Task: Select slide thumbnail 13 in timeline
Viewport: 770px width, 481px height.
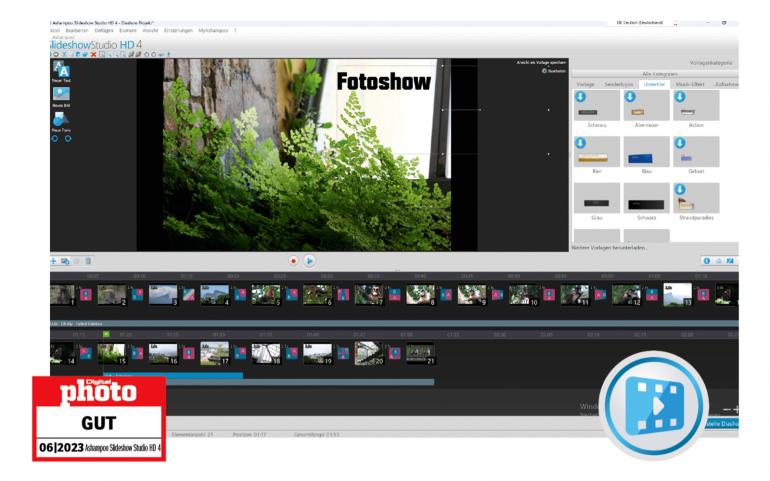Action: 678,295
